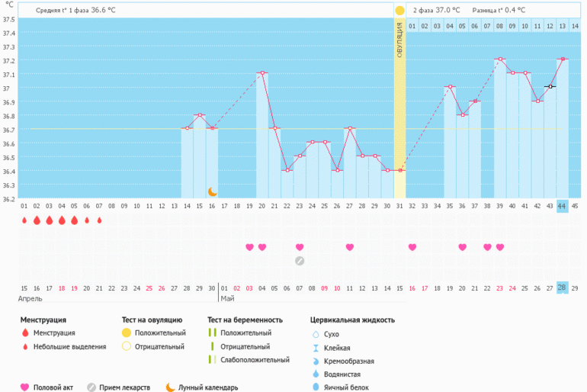Click the vertical ОВУЛЯЦИЯ bar

[x=399, y=107]
